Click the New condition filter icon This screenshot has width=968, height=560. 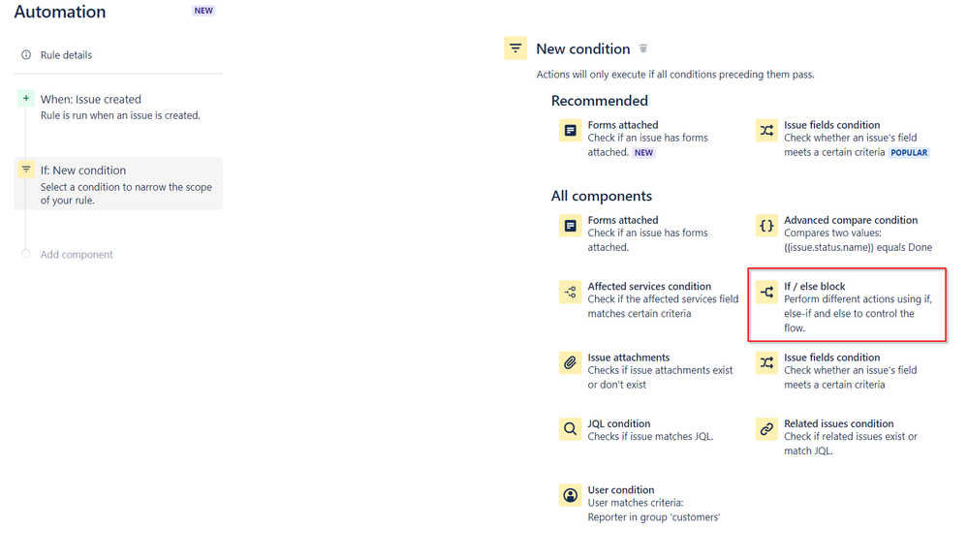point(515,47)
